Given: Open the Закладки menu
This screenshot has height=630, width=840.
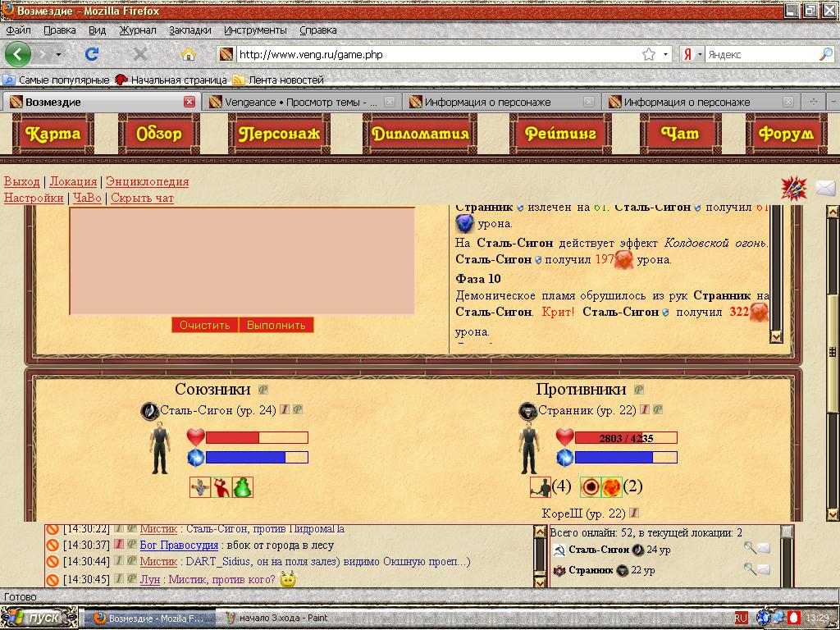Looking at the screenshot, I should pyautogui.click(x=190, y=30).
